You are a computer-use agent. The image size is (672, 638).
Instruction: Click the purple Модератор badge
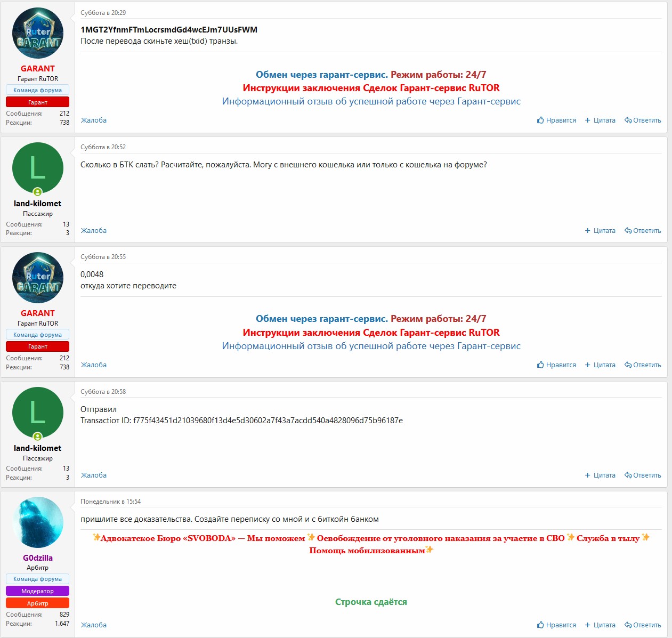coord(38,591)
